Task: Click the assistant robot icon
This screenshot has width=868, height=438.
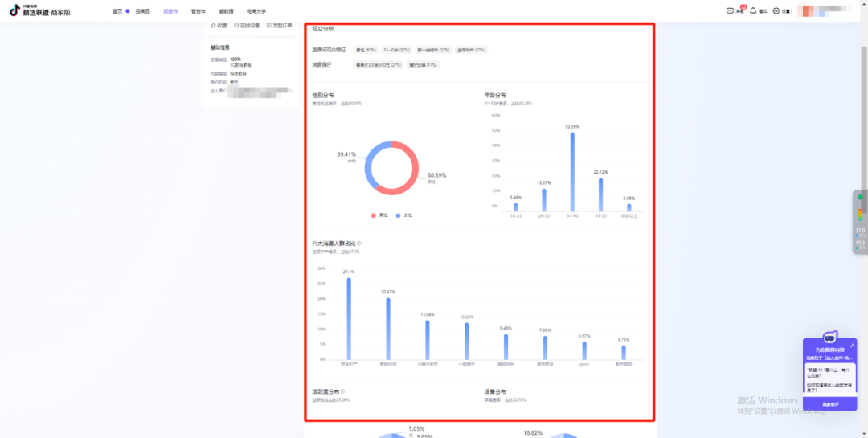Action: 829,338
